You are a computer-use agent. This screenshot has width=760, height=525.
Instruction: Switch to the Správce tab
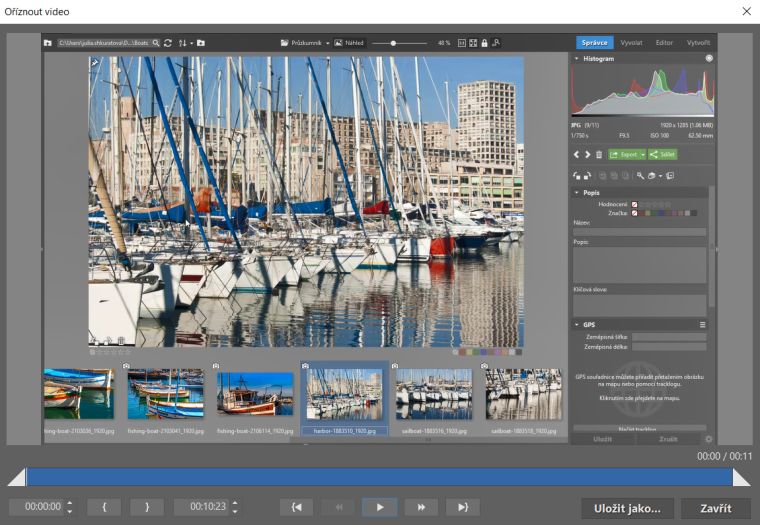tap(594, 43)
